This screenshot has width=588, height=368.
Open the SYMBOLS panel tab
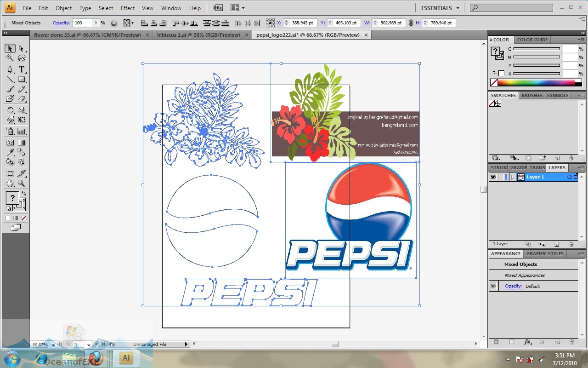(557, 95)
